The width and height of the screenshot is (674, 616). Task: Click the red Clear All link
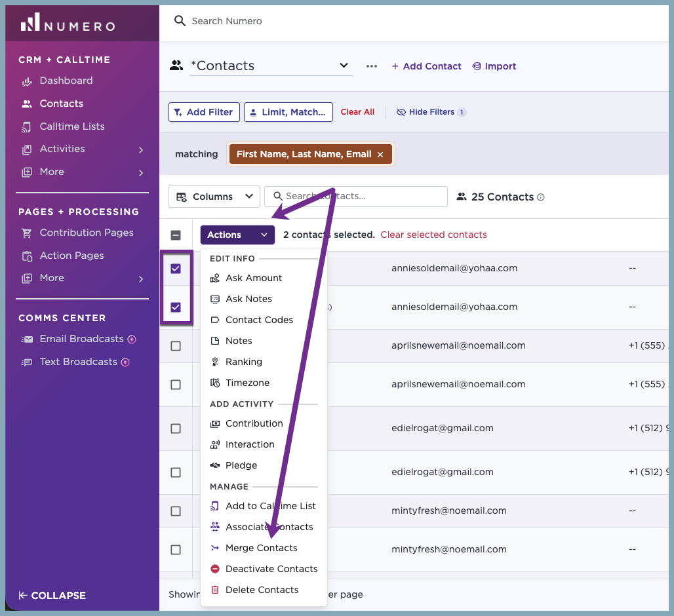coord(357,112)
